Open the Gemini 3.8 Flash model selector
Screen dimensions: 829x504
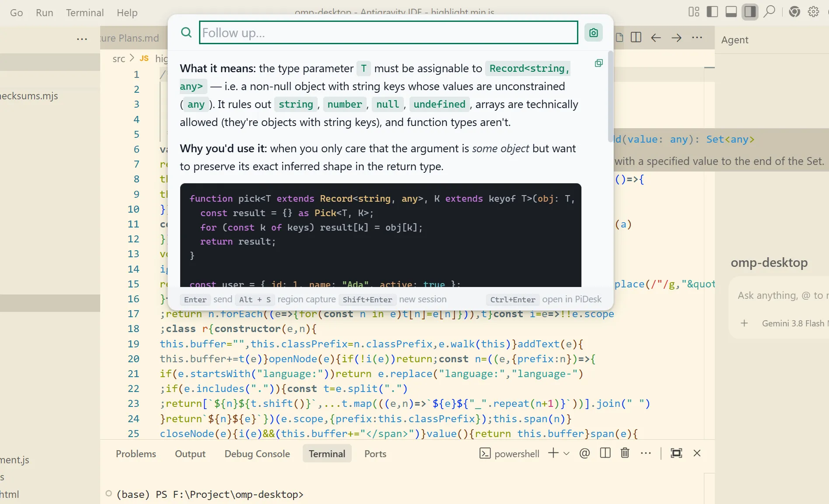tap(795, 323)
